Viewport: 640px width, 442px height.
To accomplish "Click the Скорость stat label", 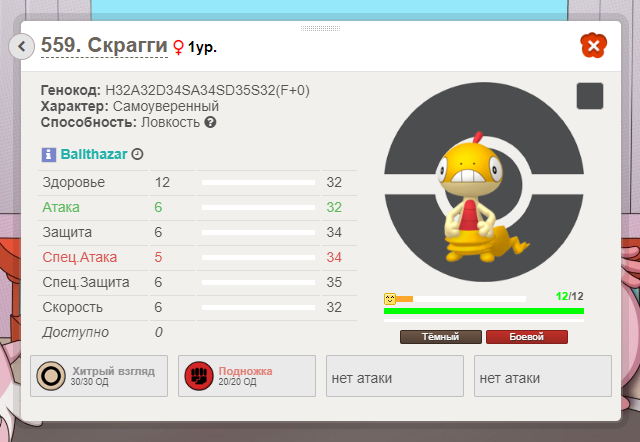I will [x=72, y=307].
